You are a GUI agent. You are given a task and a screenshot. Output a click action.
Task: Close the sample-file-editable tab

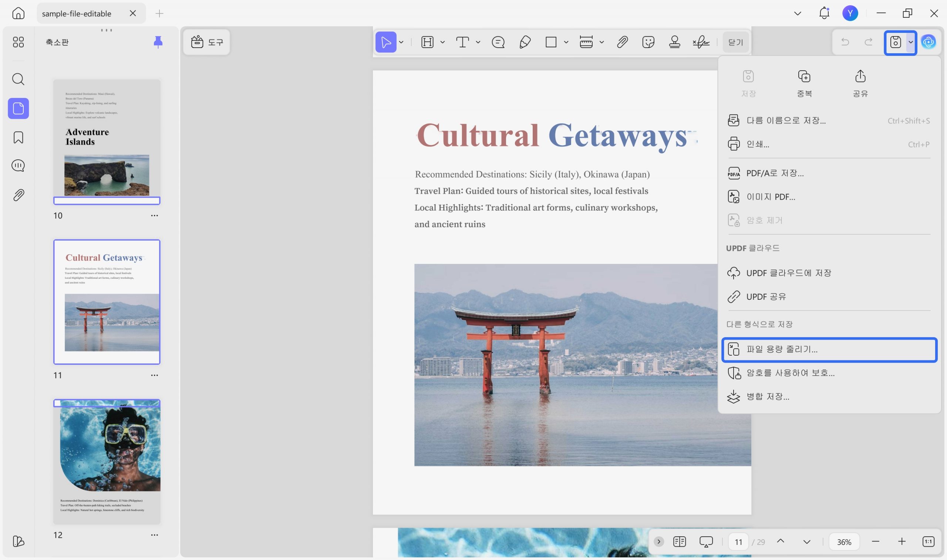point(132,14)
